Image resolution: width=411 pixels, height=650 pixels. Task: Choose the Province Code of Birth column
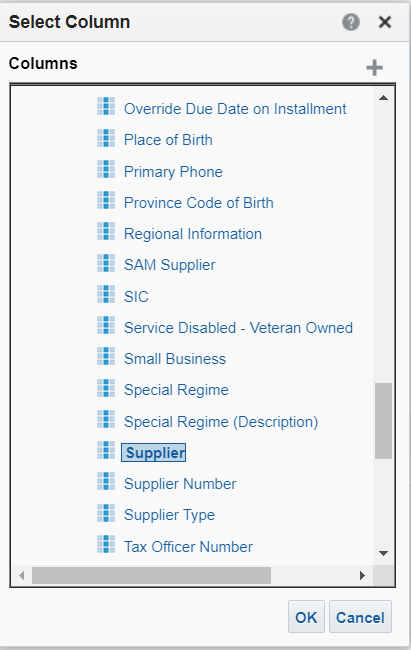[199, 203]
